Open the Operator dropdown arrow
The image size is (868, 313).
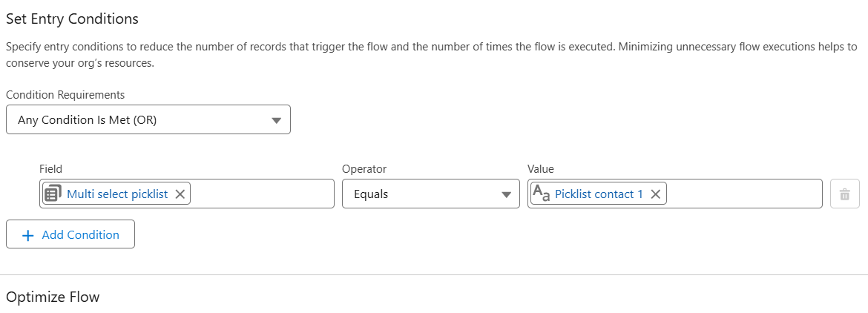click(x=506, y=194)
